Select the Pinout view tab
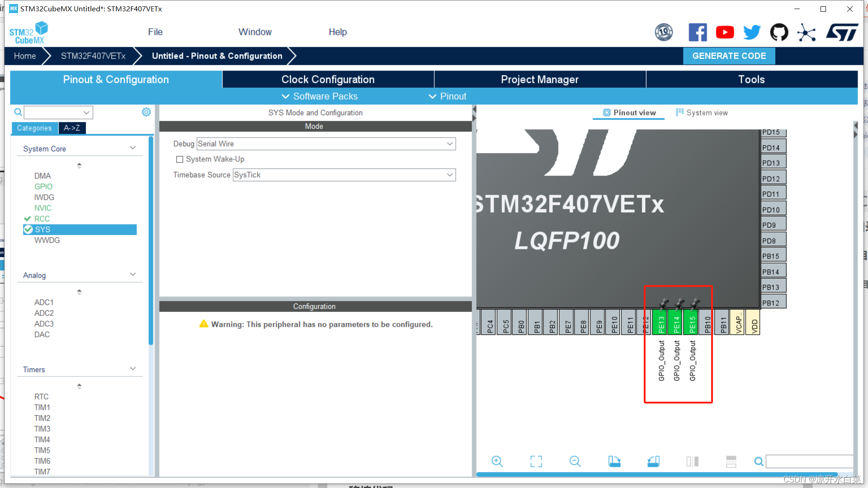This screenshot has width=868, height=488. [629, 113]
